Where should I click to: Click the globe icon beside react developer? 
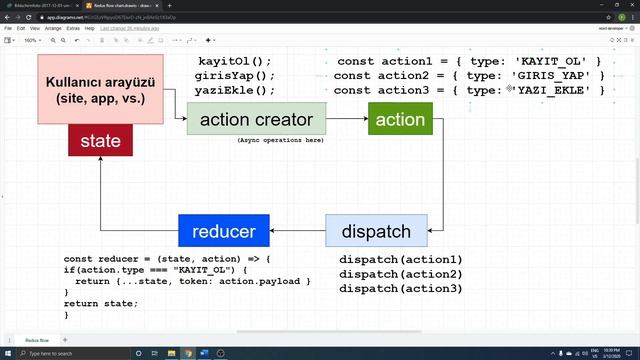tap(632, 28)
